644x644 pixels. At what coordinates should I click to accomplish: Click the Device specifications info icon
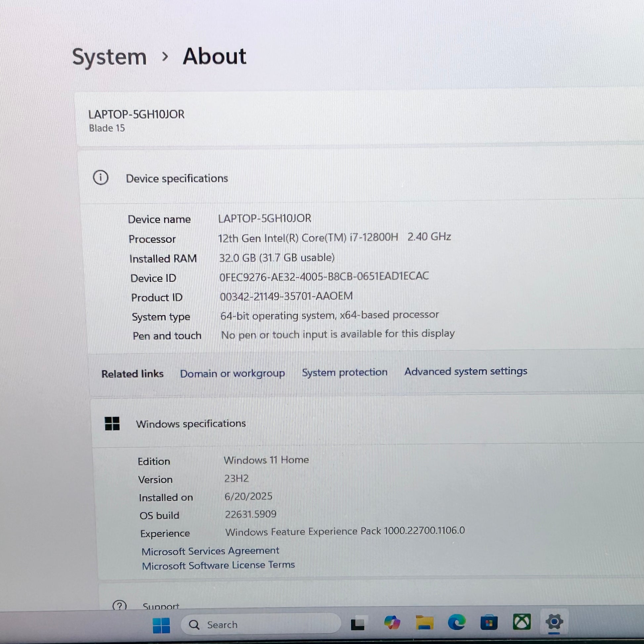(x=101, y=178)
